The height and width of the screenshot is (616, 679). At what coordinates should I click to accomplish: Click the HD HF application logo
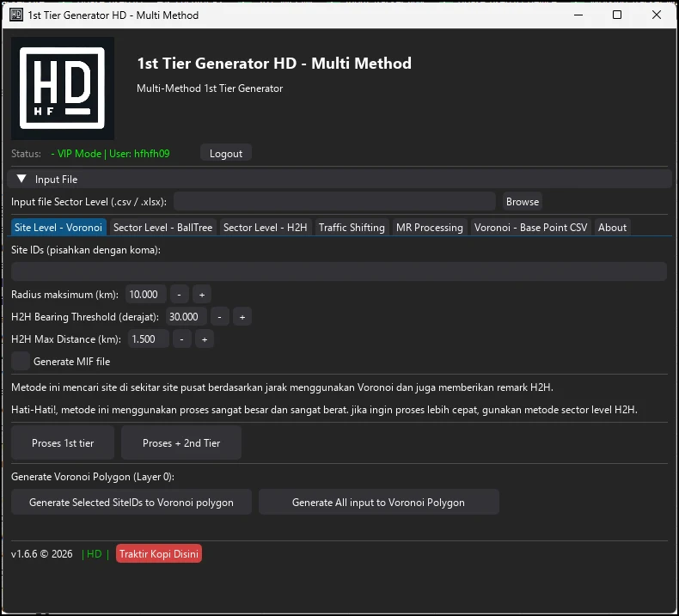click(x=63, y=88)
